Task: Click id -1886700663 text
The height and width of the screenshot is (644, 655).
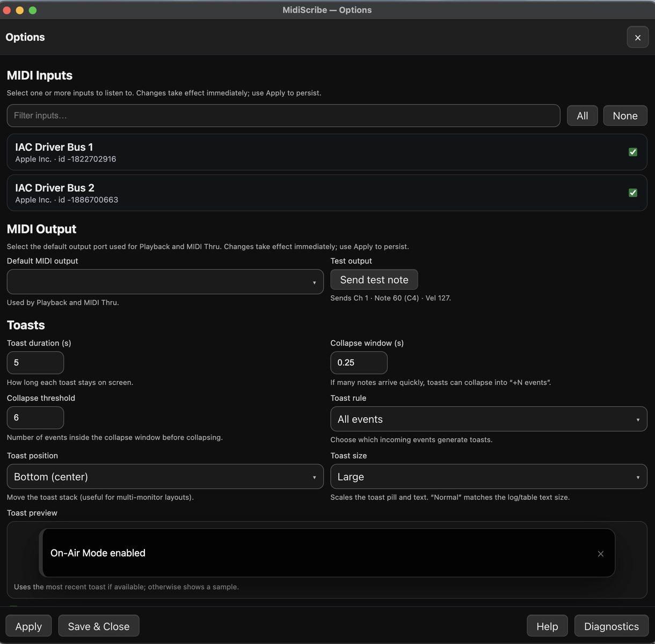Action: (88, 200)
